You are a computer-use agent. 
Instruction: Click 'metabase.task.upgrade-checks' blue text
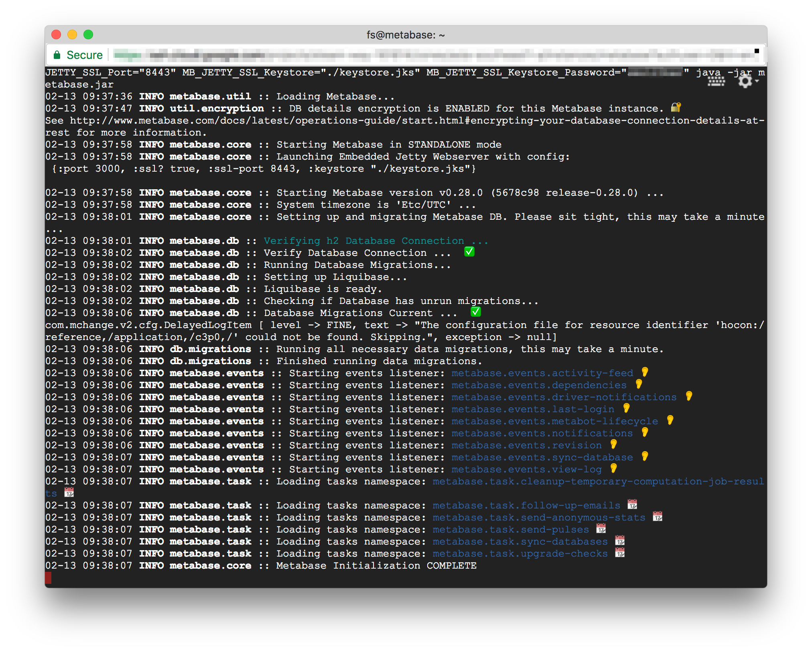520,554
